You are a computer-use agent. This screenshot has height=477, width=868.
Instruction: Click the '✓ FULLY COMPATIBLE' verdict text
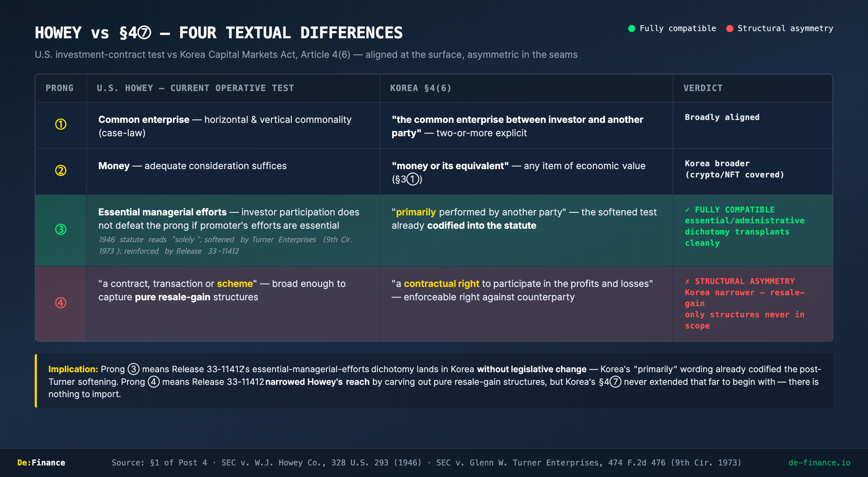[730, 209]
